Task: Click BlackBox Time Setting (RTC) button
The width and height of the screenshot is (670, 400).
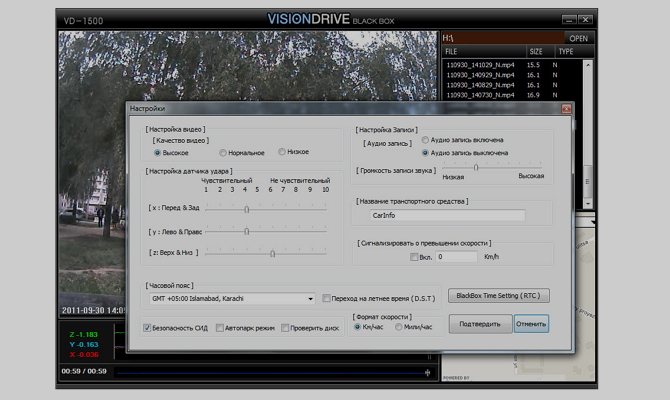Action: [x=499, y=296]
